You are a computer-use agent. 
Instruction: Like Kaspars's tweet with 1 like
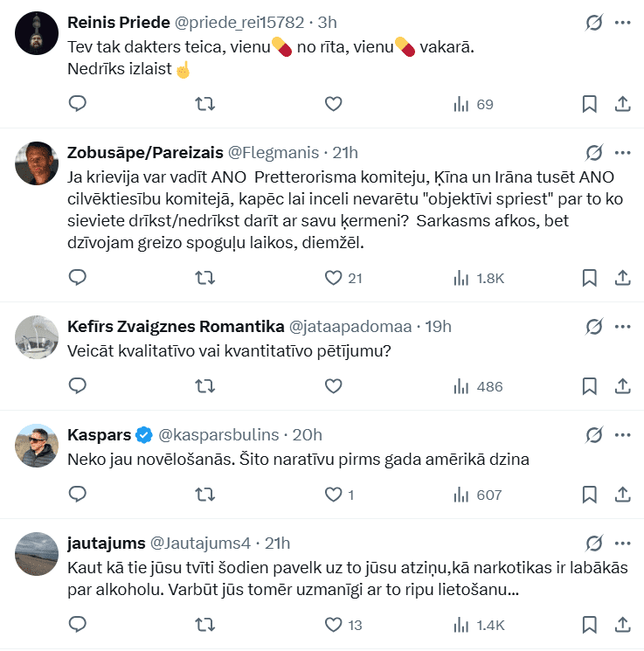[333, 495]
